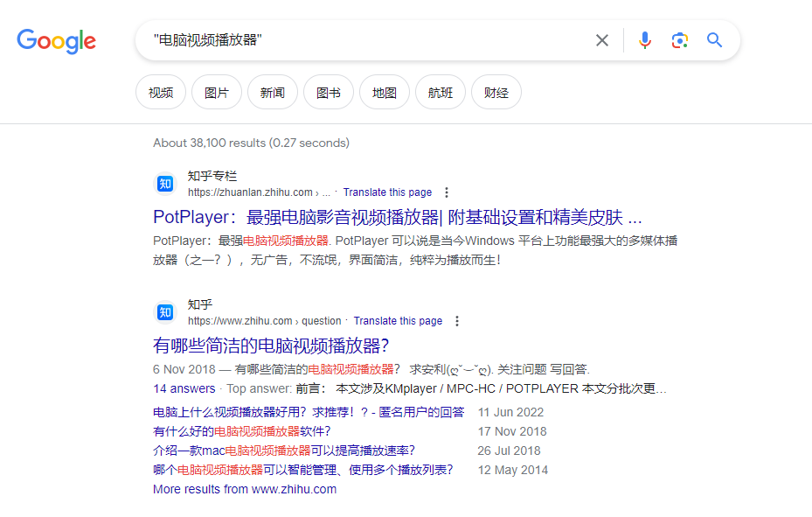Open 电脑上什么视频播放器好用 sub-result
Screen dimensions: 812x517
point(309,412)
